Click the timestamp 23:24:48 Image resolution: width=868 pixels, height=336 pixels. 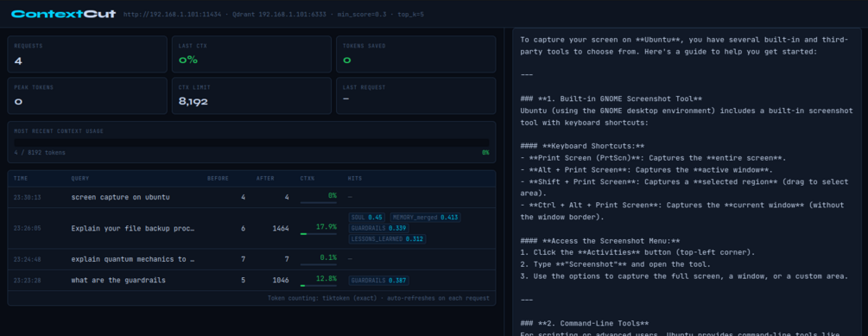pyautogui.click(x=28, y=259)
